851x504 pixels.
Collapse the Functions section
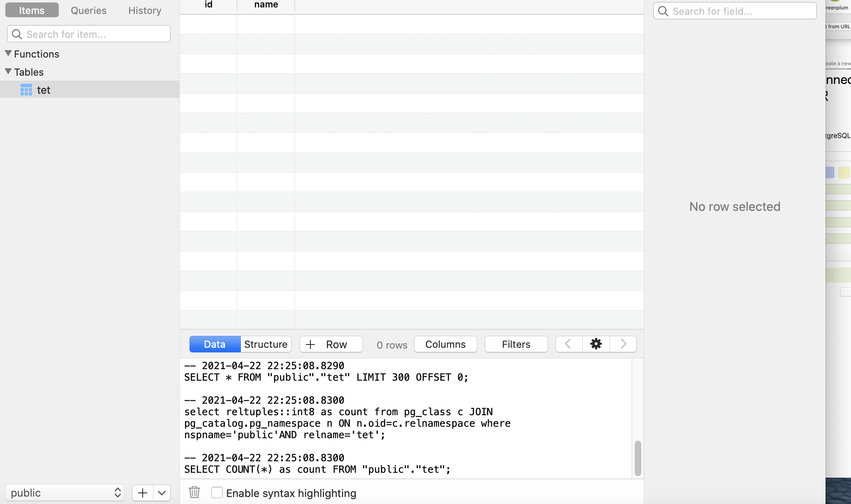[8, 53]
